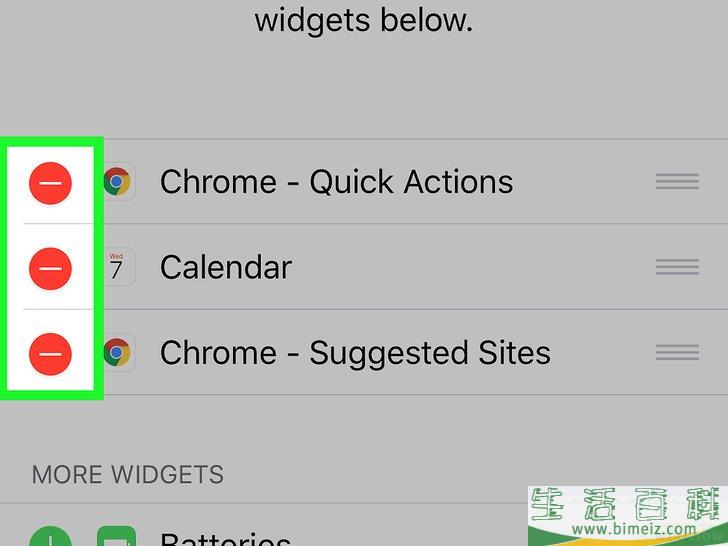
Task: Remove the Chrome - Quick Actions widget
Action: (50, 183)
